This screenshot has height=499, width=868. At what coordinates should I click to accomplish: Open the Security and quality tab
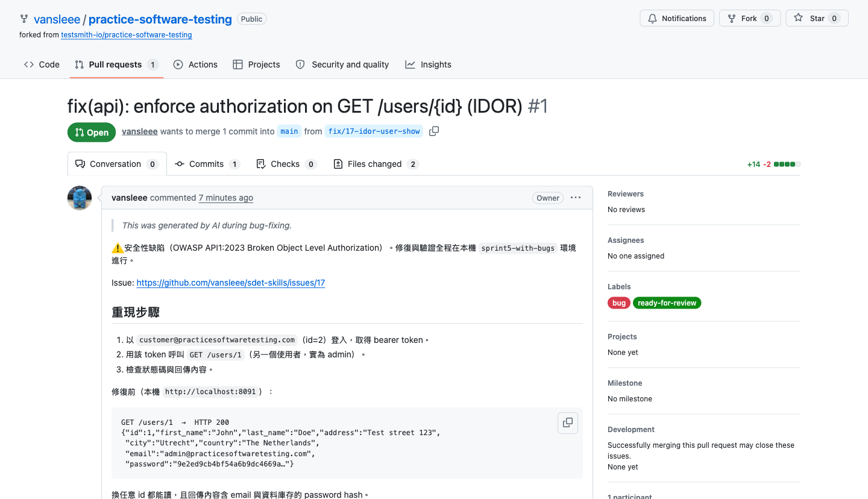click(342, 64)
